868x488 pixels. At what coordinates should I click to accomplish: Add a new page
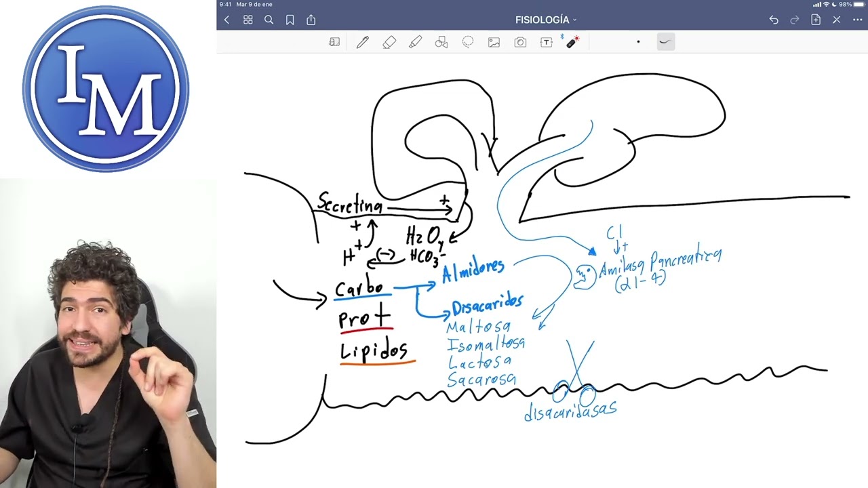[x=816, y=20]
